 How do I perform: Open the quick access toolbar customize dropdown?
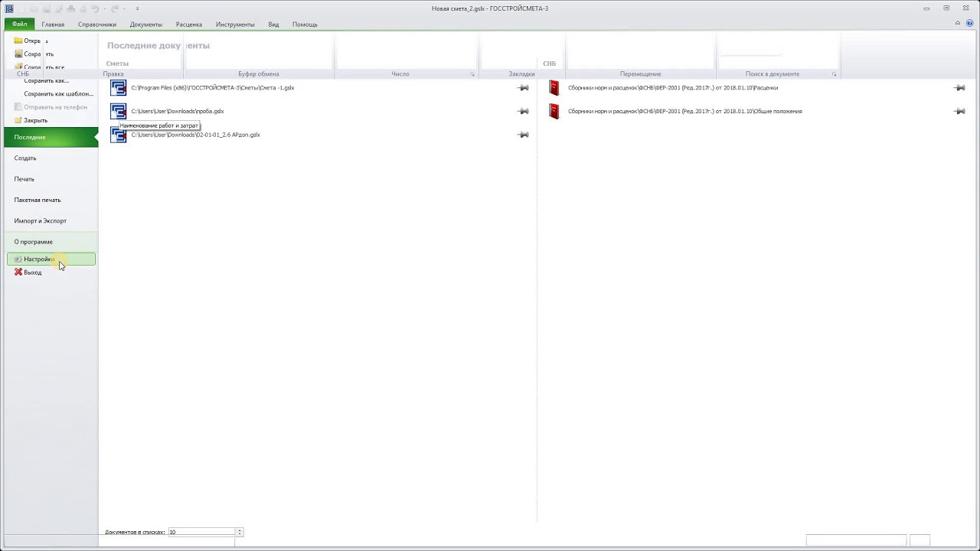(x=138, y=8)
